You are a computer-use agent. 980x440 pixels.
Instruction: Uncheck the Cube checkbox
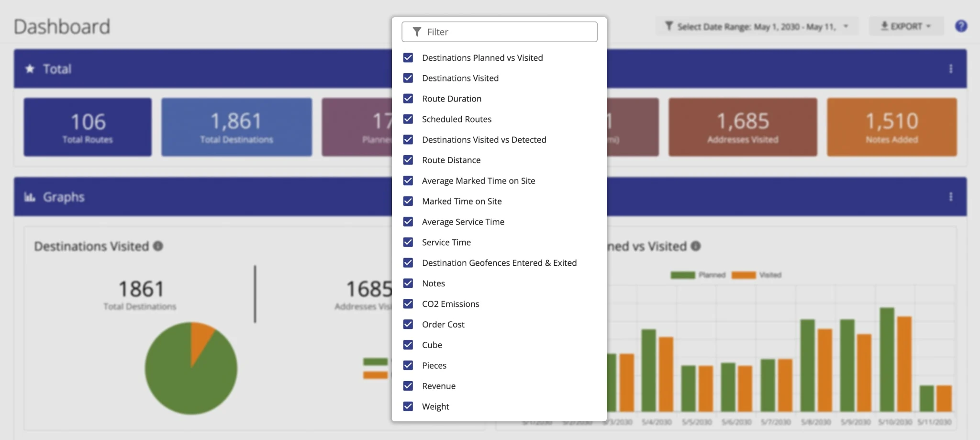pos(408,345)
